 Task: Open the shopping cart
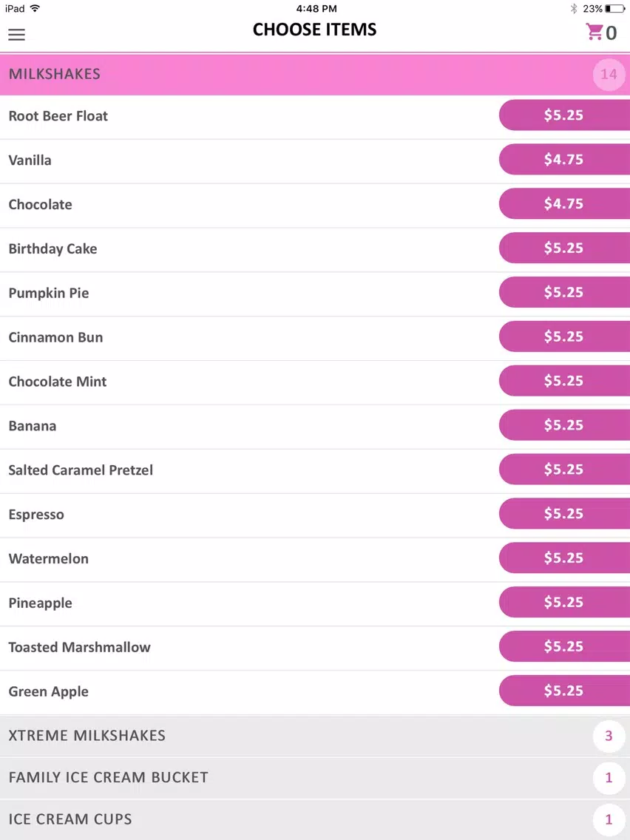[x=600, y=32]
